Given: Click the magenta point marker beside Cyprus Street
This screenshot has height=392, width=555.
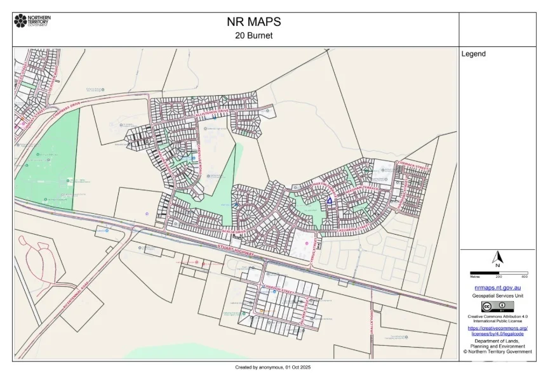Looking at the screenshot, I should (x=307, y=243).
